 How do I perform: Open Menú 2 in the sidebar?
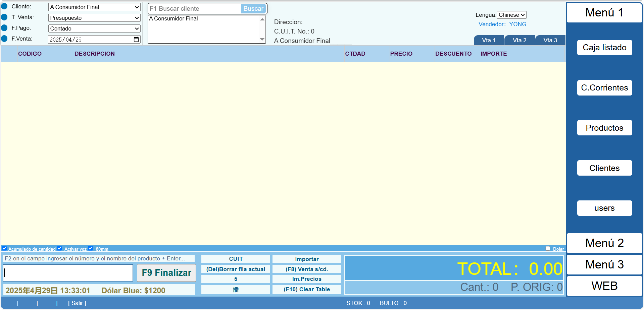604,243
